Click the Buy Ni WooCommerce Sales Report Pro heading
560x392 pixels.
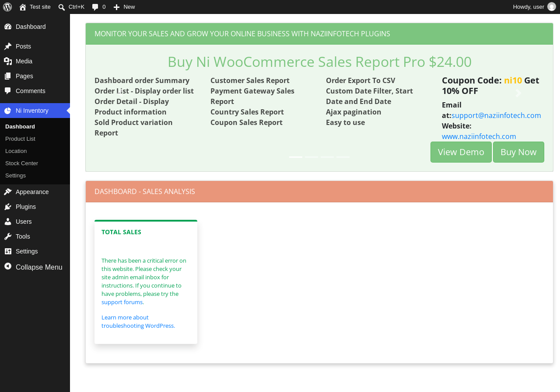click(319, 62)
